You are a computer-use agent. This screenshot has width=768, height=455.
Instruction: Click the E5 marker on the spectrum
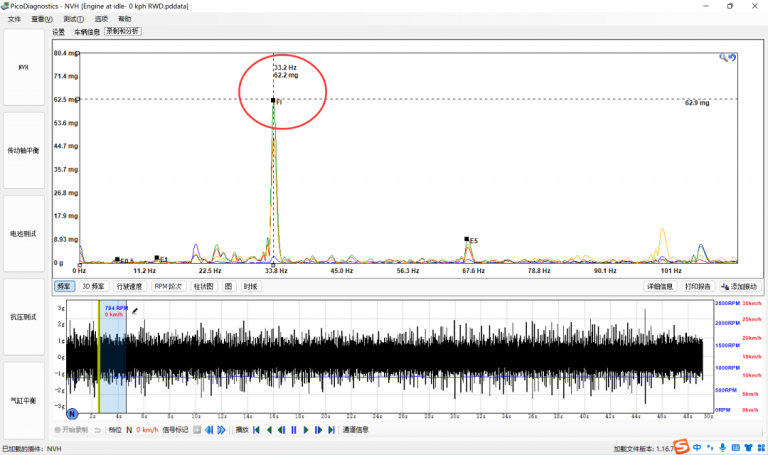pos(467,239)
